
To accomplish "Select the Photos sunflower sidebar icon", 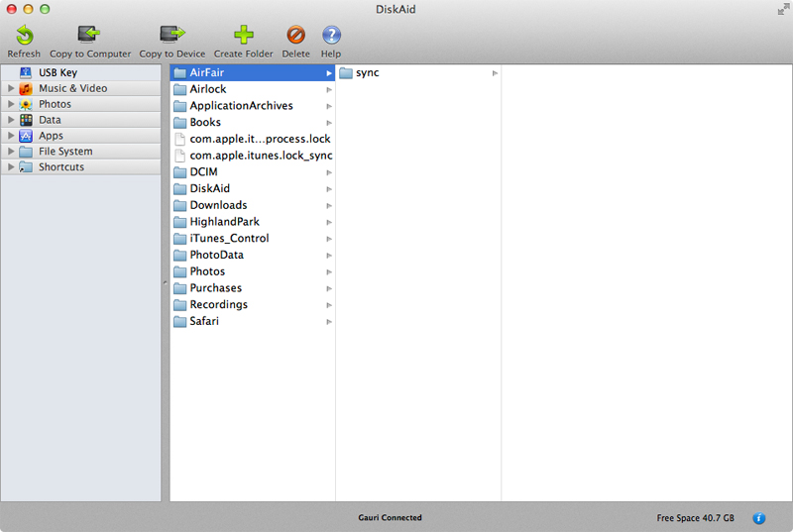I will (26, 104).
